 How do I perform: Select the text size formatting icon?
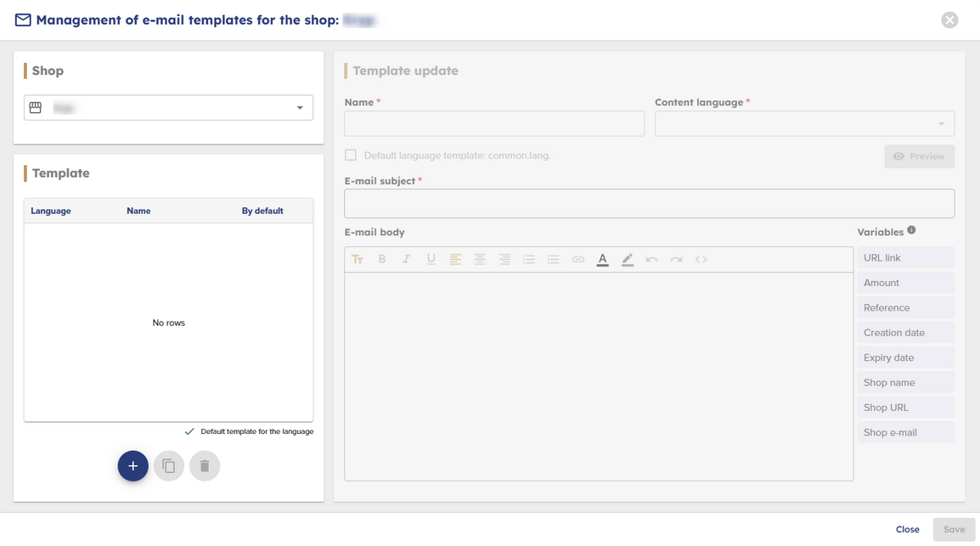click(357, 259)
